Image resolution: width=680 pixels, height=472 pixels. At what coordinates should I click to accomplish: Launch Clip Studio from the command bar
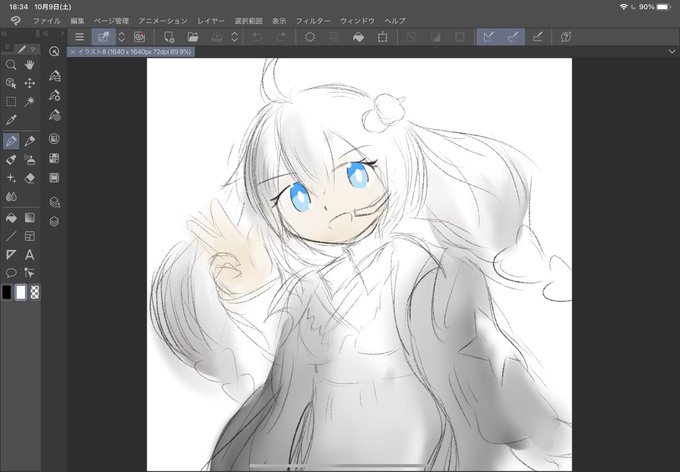pos(139,37)
